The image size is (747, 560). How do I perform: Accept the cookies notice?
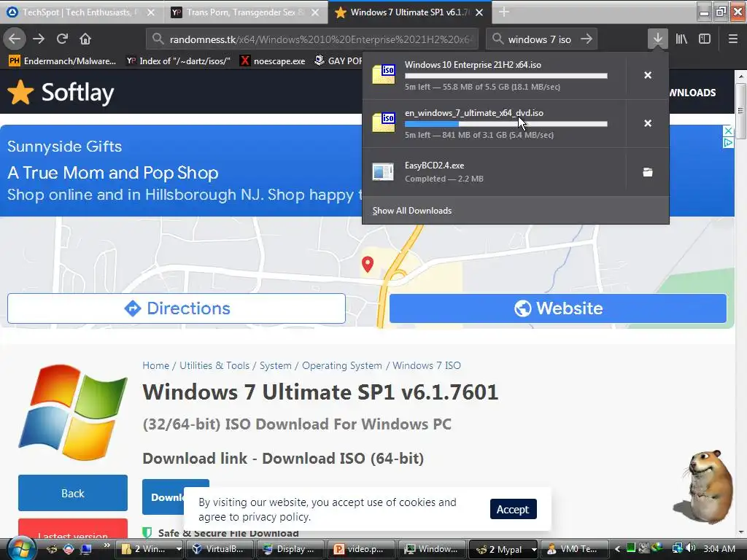click(x=513, y=509)
